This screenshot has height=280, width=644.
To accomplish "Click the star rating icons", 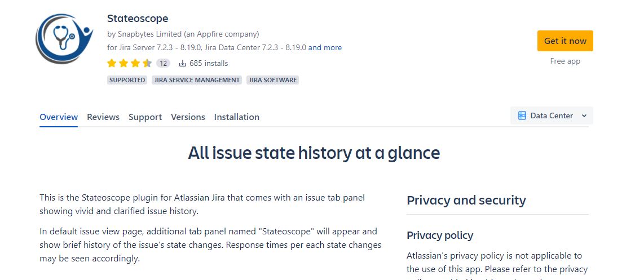I will coord(129,63).
